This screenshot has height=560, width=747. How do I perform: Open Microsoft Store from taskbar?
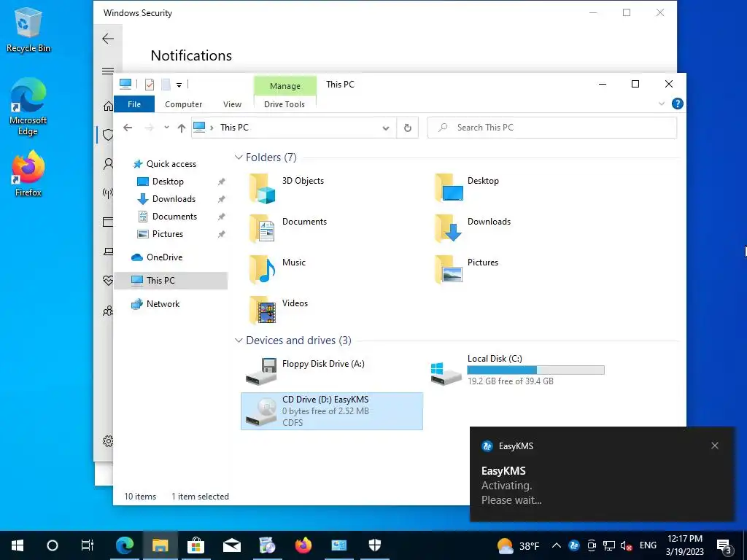pos(196,545)
